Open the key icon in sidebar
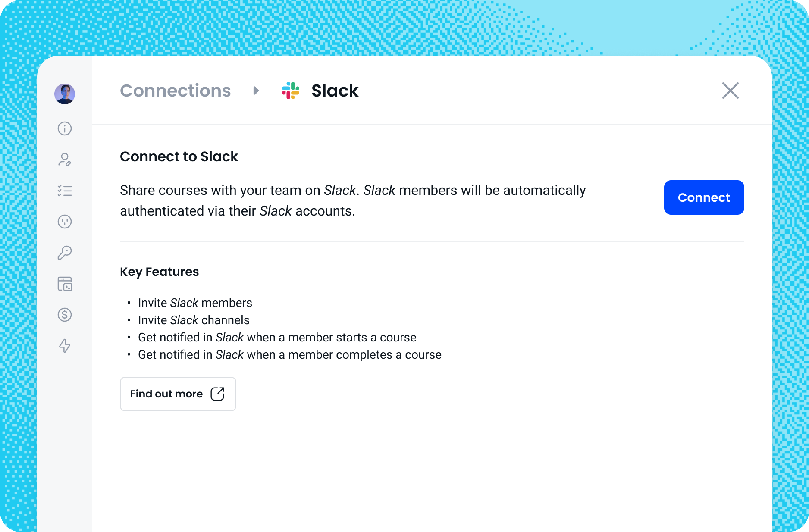The width and height of the screenshot is (809, 532). (x=65, y=253)
